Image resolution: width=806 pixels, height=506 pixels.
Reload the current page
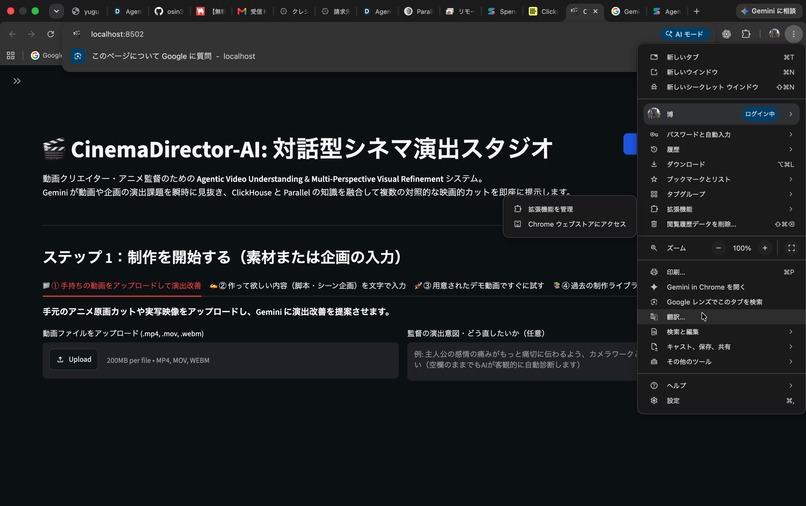click(x=50, y=34)
